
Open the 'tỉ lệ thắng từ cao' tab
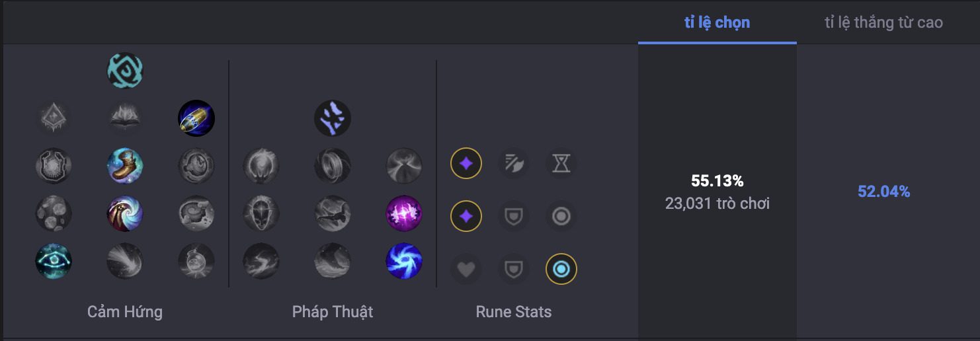click(x=883, y=22)
